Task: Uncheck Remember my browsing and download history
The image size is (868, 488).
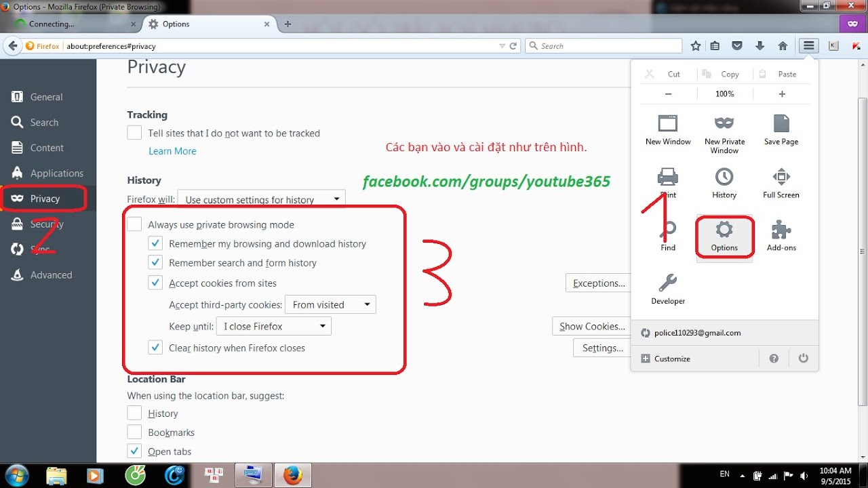Action: [x=155, y=243]
